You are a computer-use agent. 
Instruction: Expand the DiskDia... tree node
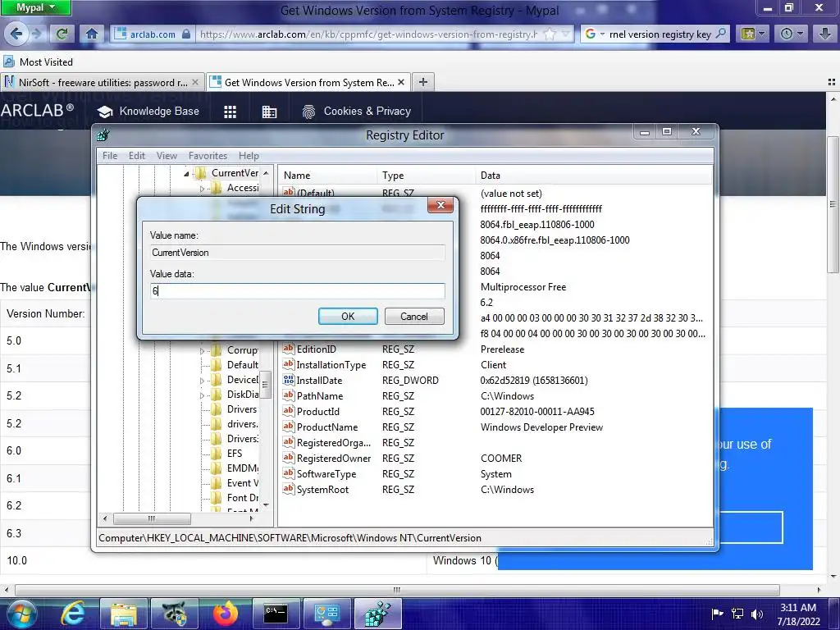pos(202,395)
